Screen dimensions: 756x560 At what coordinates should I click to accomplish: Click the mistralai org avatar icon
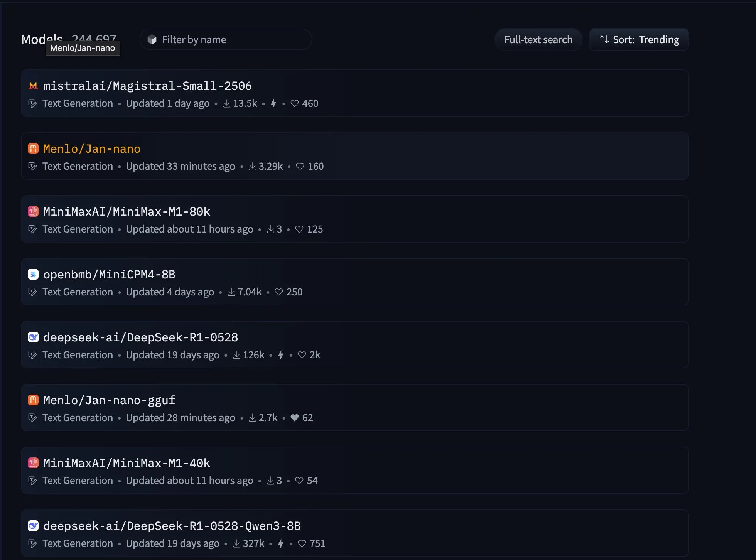33,86
